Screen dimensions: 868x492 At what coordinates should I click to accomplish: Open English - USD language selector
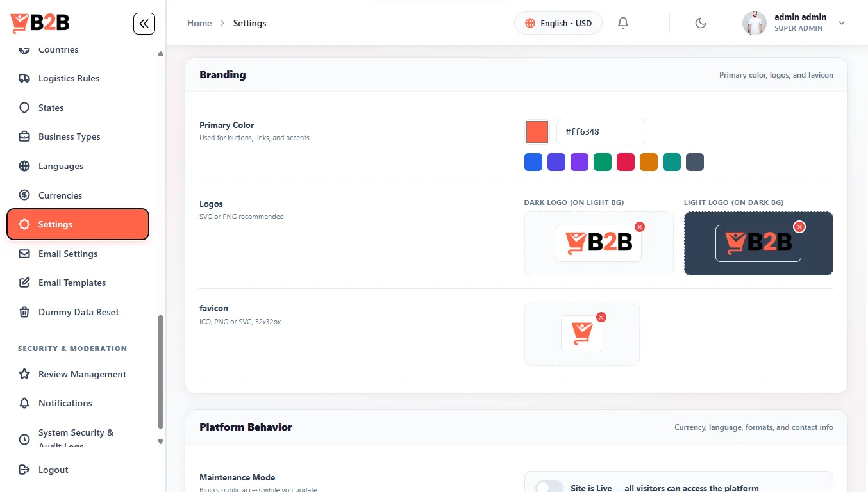(x=558, y=23)
